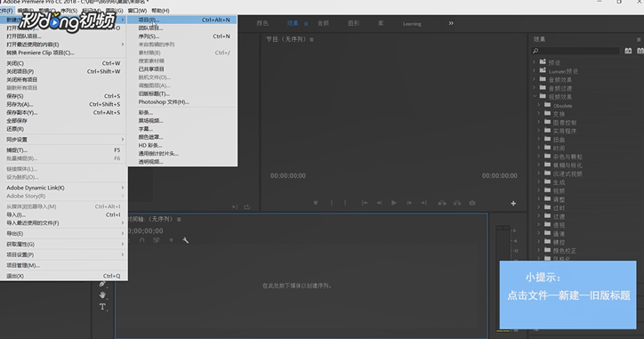The width and height of the screenshot is (644, 339).
Task: Expand the 音频效果 folder
Action: [x=535, y=79]
